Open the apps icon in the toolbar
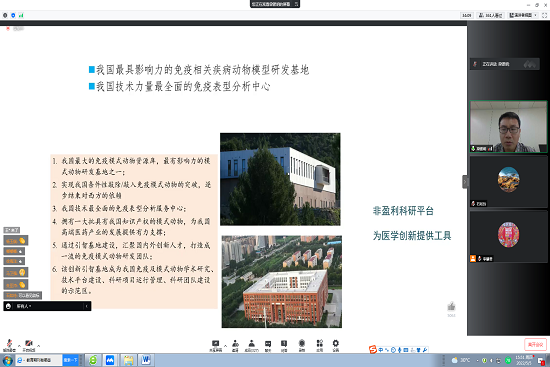This screenshot has width=550, height=367. click(x=320, y=345)
